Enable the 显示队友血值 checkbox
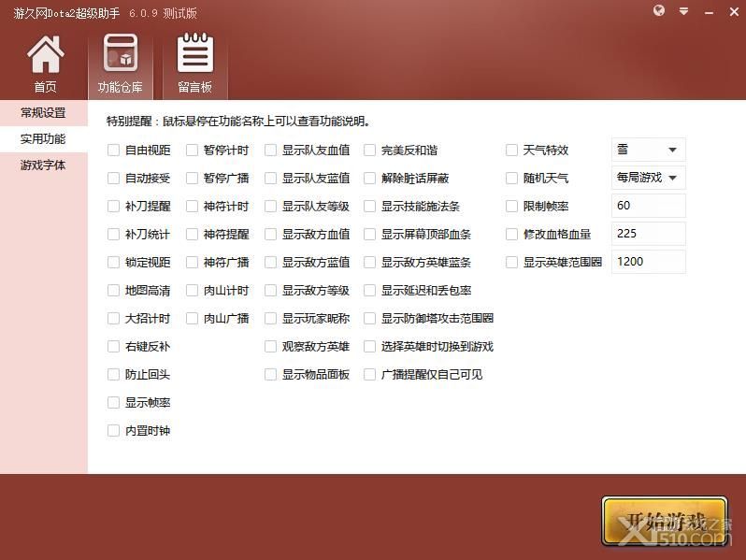Image resolution: width=746 pixels, height=560 pixels. [x=270, y=151]
